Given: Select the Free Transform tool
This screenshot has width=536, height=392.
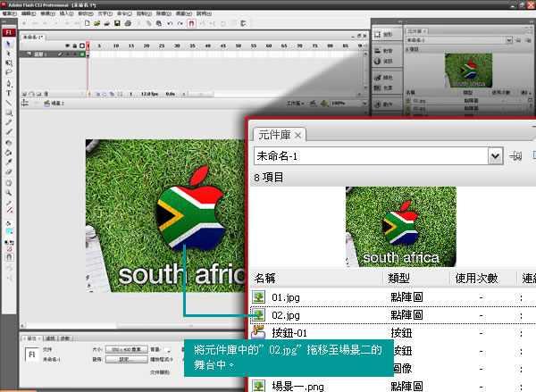Looking at the screenshot, I should point(9,63).
